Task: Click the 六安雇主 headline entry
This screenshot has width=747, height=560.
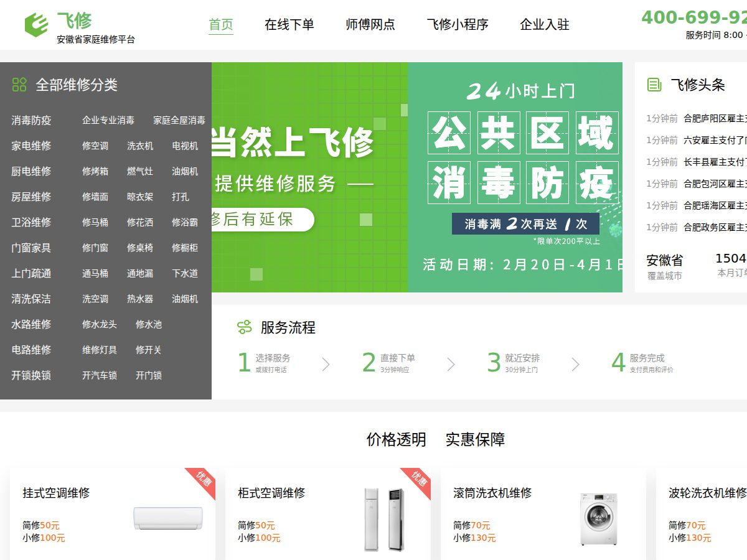Action: pos(715,140)
